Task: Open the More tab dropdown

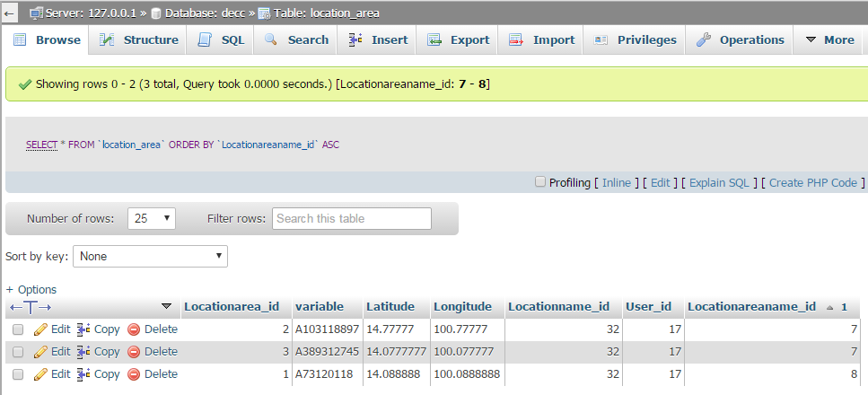Action: [829, 39]
